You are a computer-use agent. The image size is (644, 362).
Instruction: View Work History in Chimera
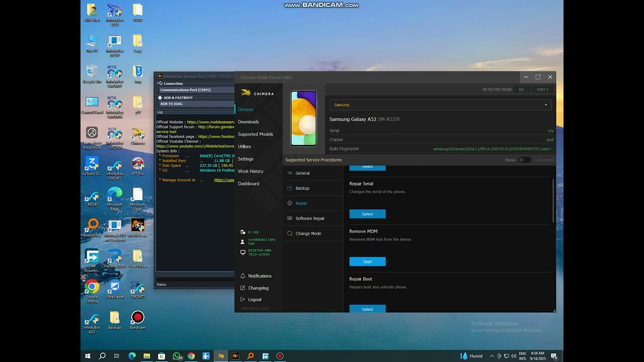coord(251,171)
